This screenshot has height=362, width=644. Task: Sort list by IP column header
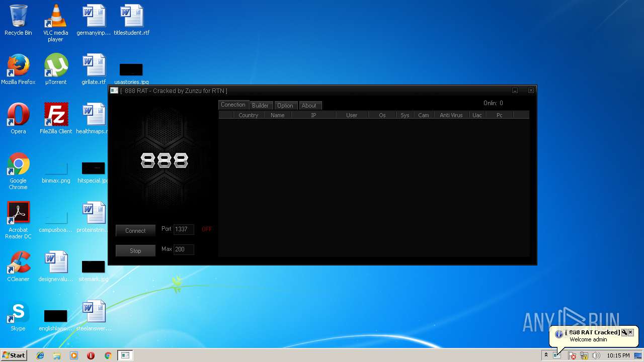pyautogui.click(x=313, y=115)
